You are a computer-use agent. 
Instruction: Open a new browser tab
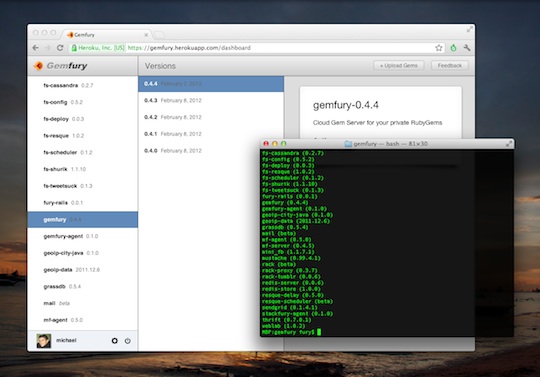[x=159, y=35]
